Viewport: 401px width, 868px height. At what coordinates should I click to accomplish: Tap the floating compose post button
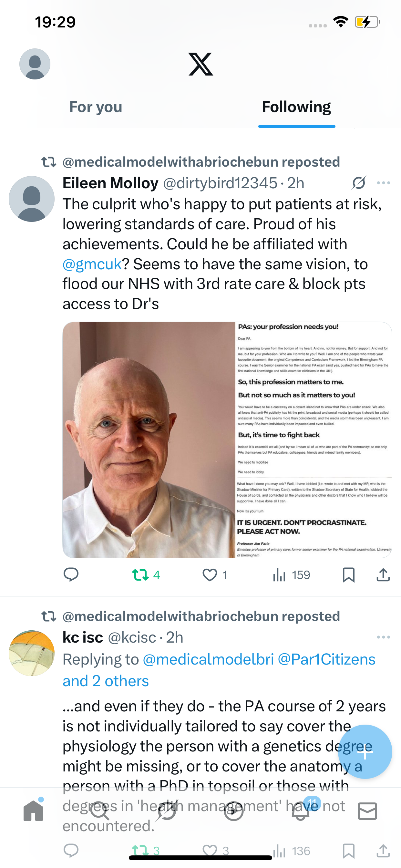tap(365, 751)
